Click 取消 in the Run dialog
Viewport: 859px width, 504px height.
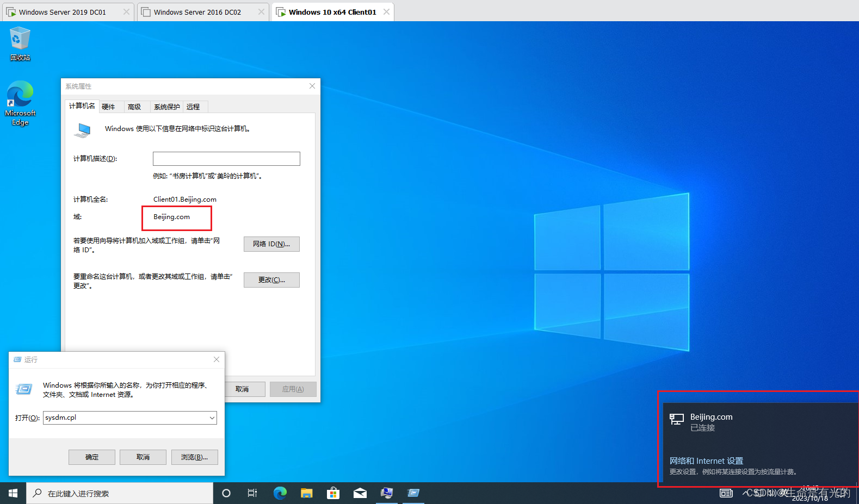pos(143,457)
